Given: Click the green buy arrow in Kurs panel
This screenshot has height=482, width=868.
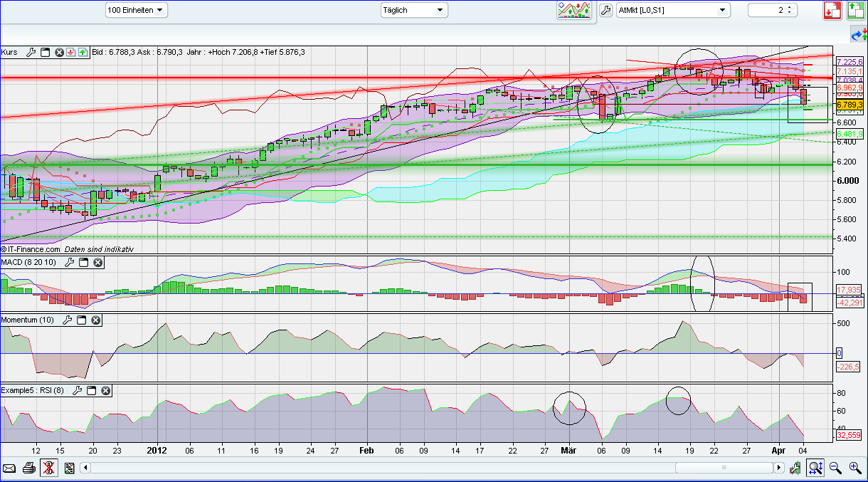Looking at the screenshot, I should click(x=83, y=52).
